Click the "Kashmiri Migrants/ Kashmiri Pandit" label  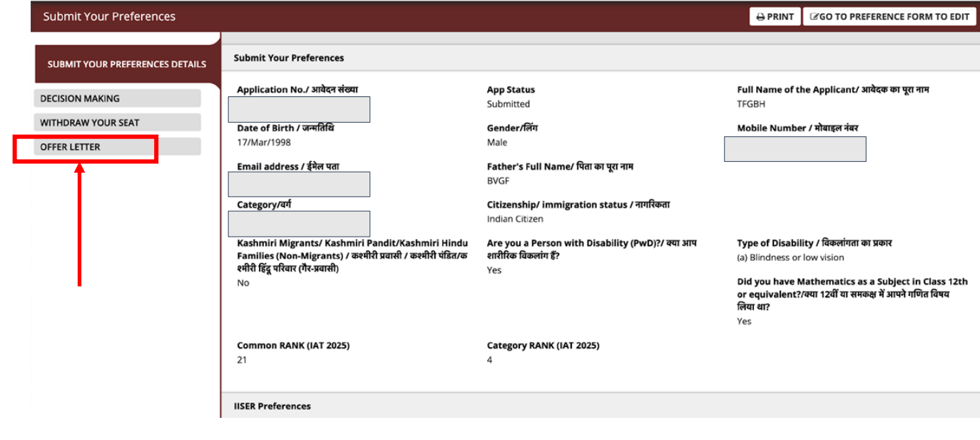pyautogui.click(x=352, y=256)
